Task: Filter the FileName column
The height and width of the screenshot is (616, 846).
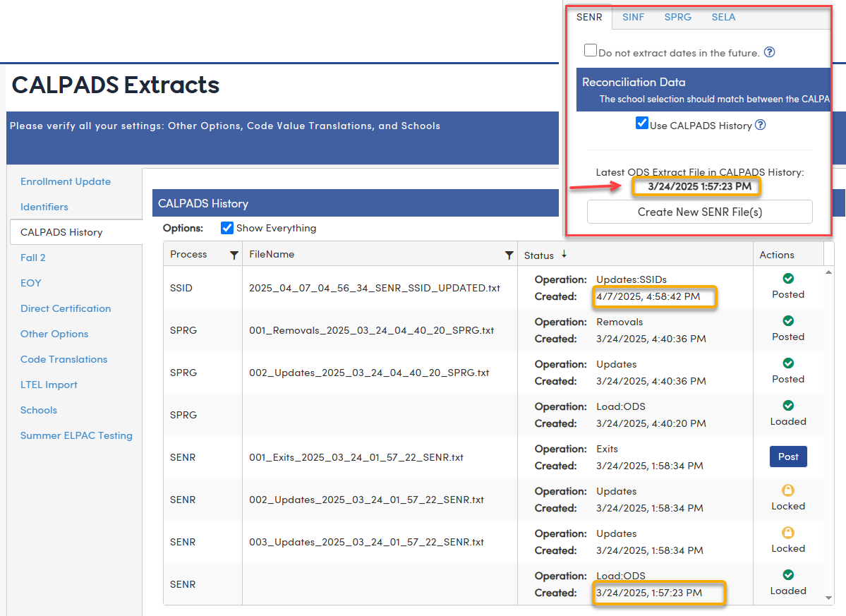Action: pyautogui.click(x=509, y=255)
